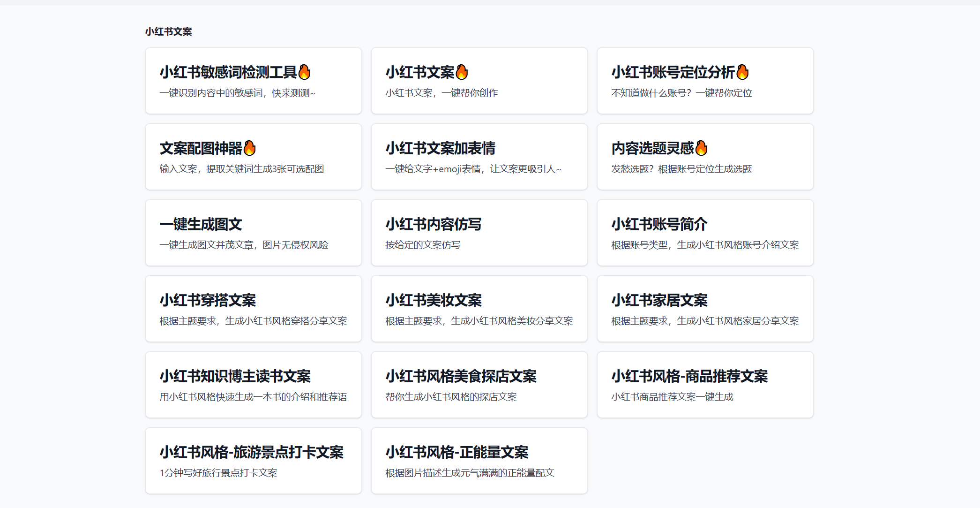This screenshot has height=508, width=980.
Task: Select the 文案配图神器 card title
Action: point(201,148)
